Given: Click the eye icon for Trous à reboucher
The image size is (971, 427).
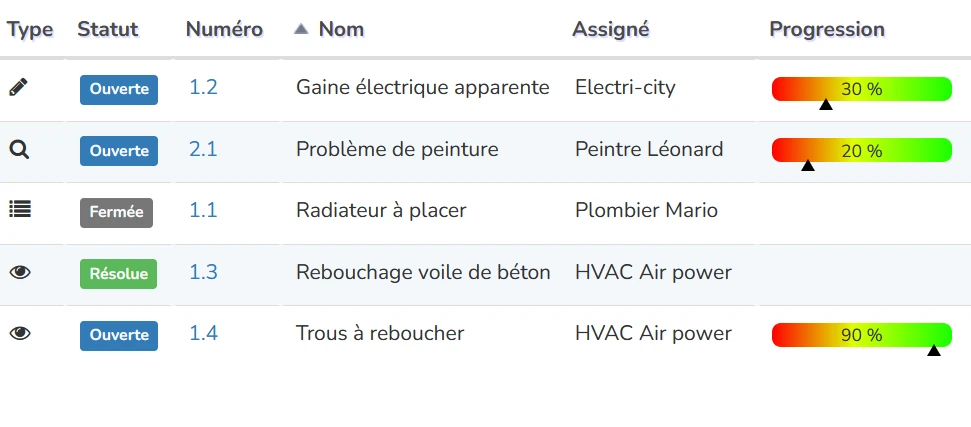Looking at the screenshot, I should (x=19, y=333).
